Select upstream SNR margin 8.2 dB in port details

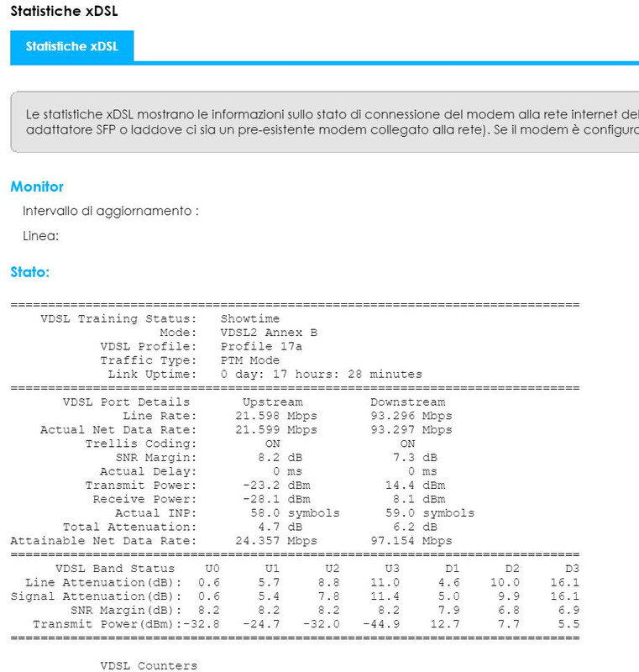tap(280, 457)
